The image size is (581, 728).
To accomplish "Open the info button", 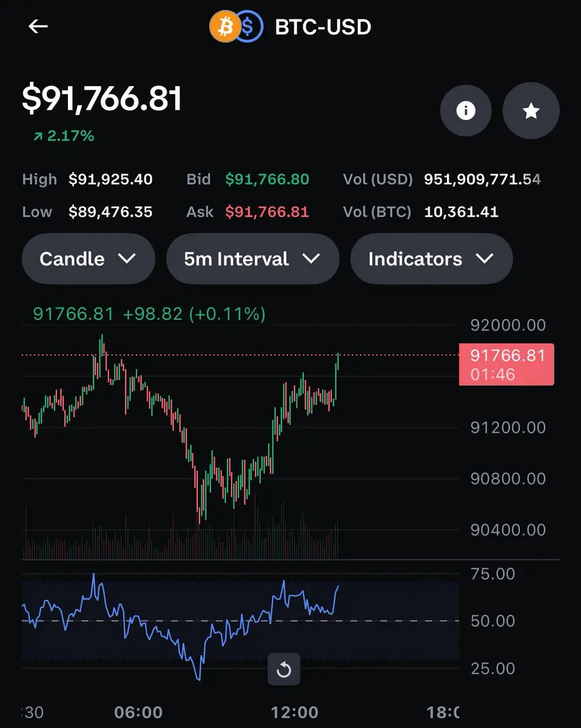I will point(466,110).
